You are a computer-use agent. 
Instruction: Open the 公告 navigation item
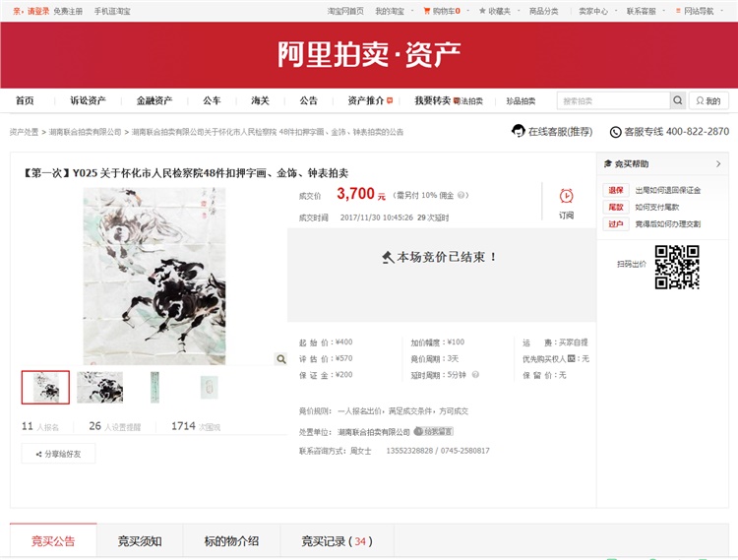click(x=308, y=100)
